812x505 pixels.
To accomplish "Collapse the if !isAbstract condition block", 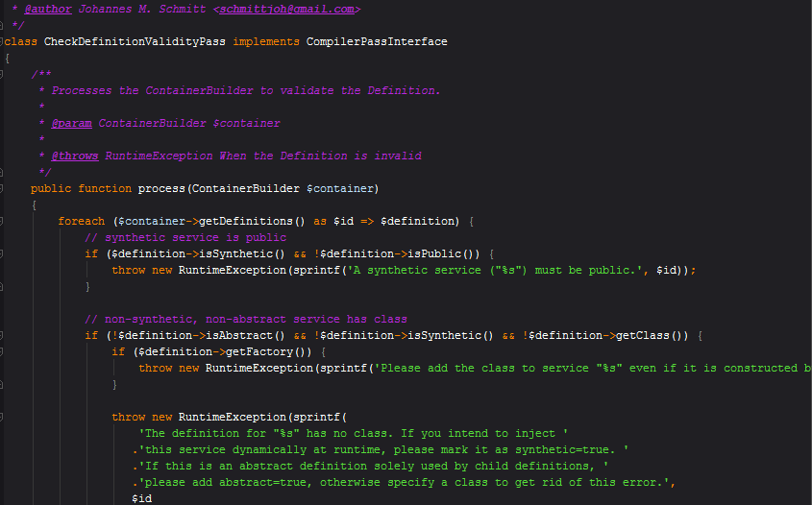I will tap(3, 335).
